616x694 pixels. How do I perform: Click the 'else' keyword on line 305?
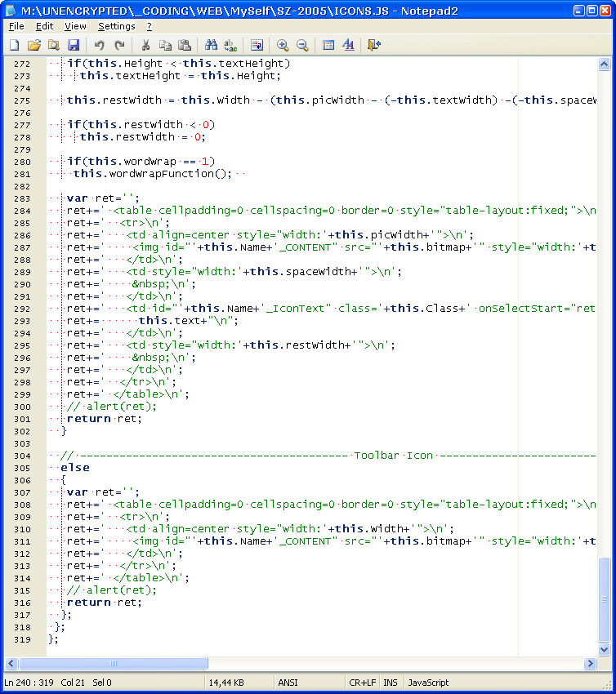pos(75,468)
